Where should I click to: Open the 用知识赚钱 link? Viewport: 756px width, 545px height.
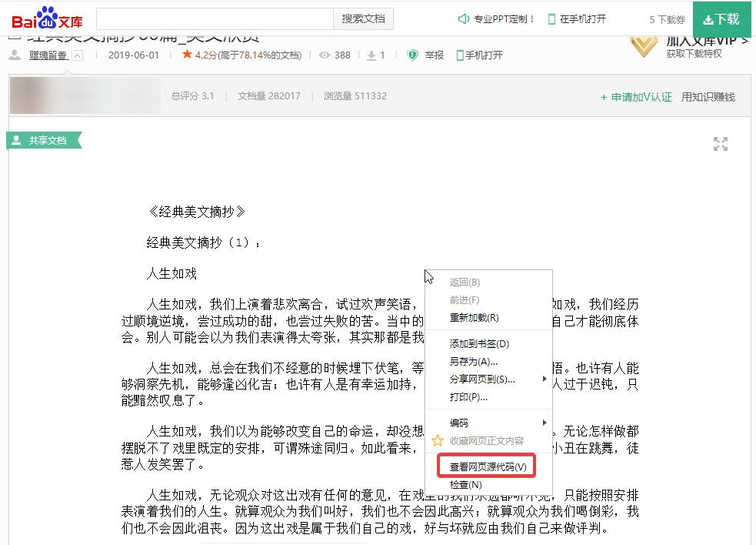point(708,97)
